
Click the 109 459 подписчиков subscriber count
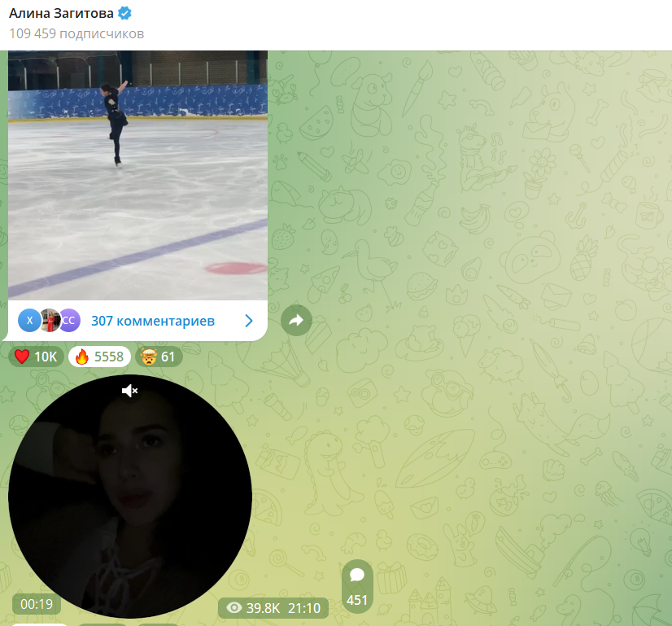point(76,34)
